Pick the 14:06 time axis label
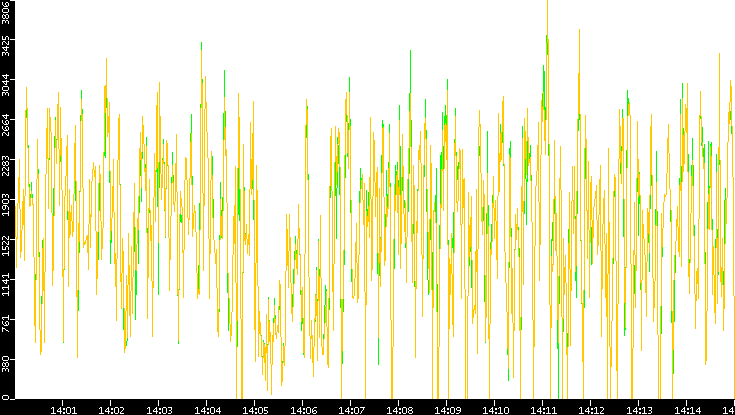 [302, 409]
